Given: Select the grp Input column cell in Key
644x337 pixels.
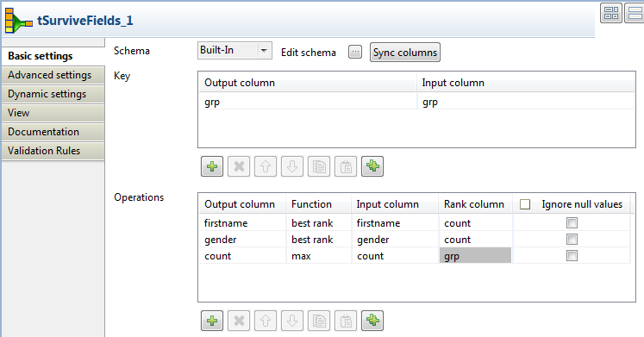Looking at the screenshot, I should pos(526,102).
